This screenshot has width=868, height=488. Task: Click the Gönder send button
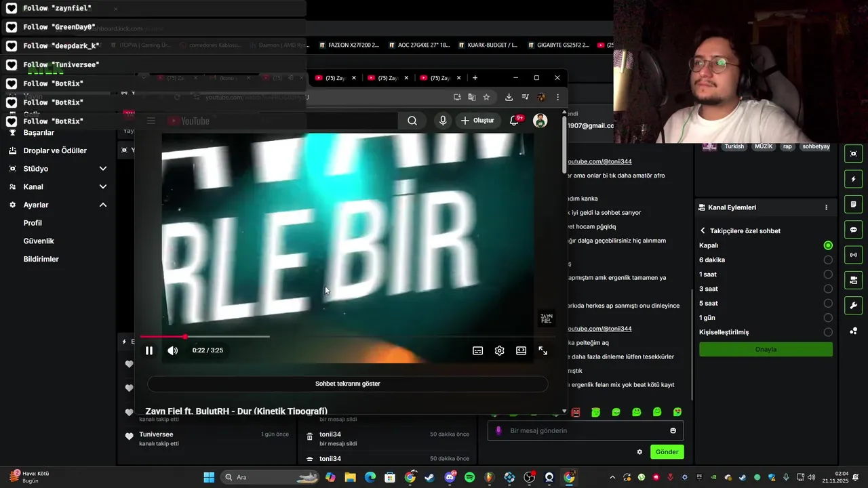point(667,452)
